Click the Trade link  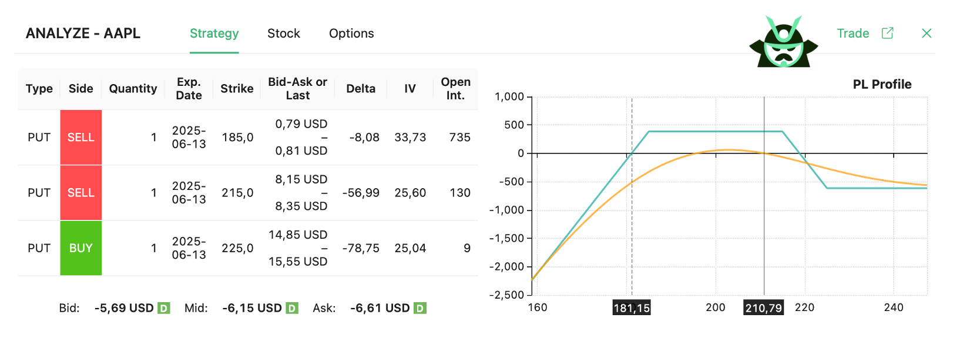853,34
